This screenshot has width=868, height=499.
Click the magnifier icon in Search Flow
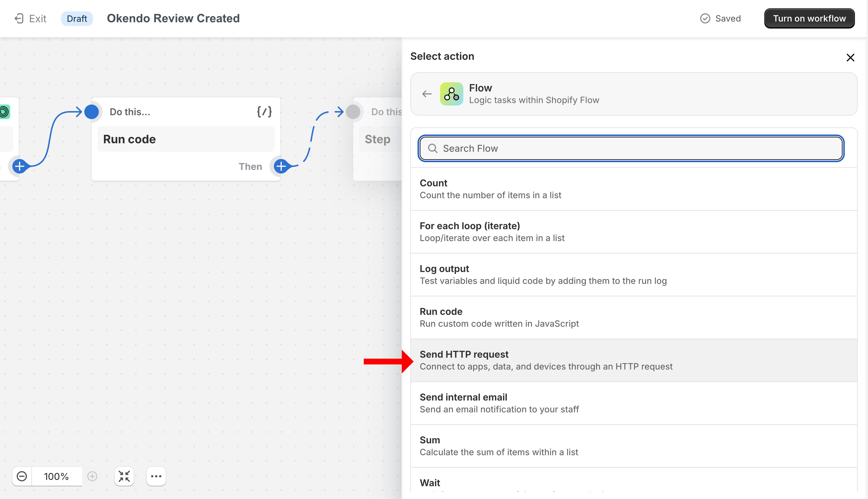coord(433,148)
